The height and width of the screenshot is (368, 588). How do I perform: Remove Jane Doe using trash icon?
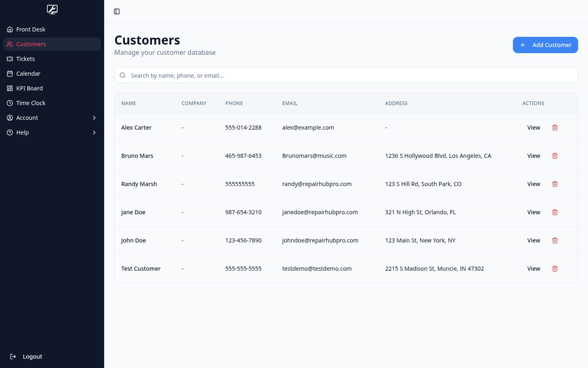click(555, 212)
